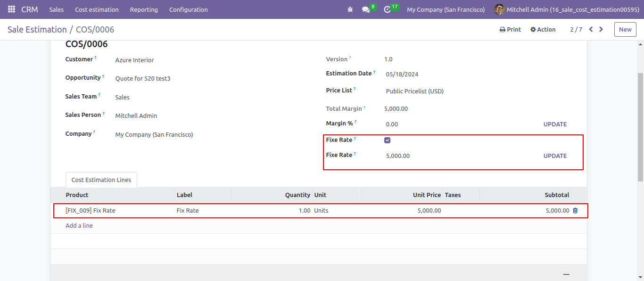Click the vertical page scrollbar

pyautogui.click(x=640, y=127)
